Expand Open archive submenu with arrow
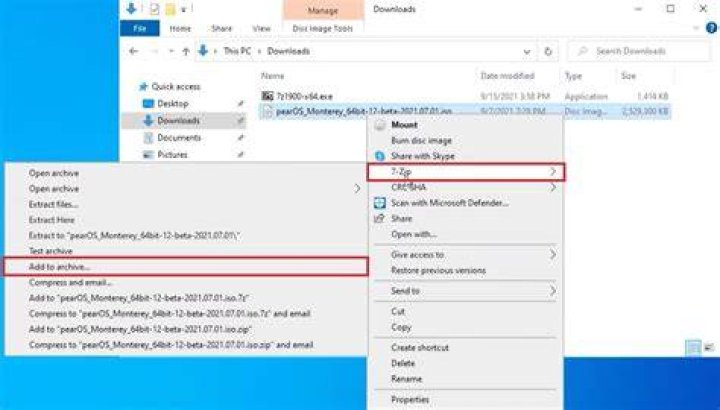This screenshot has width=720, height=410. click(x=357, y=189)
